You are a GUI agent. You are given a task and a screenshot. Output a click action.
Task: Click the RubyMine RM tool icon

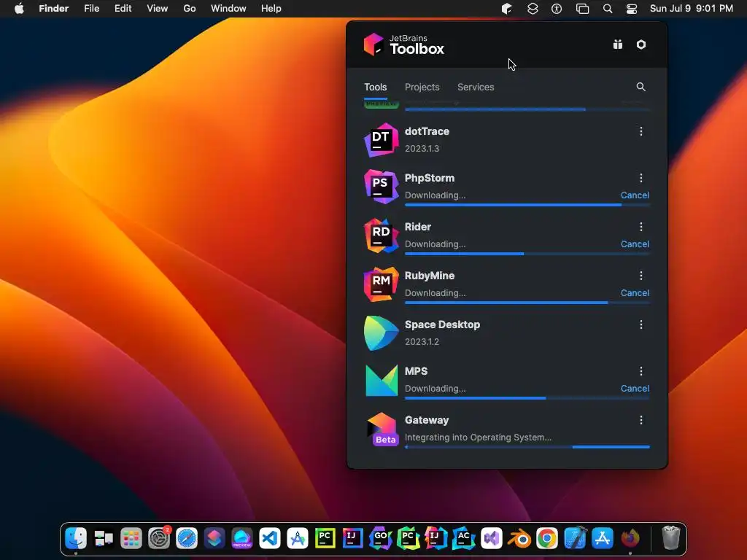coord(381,284)
